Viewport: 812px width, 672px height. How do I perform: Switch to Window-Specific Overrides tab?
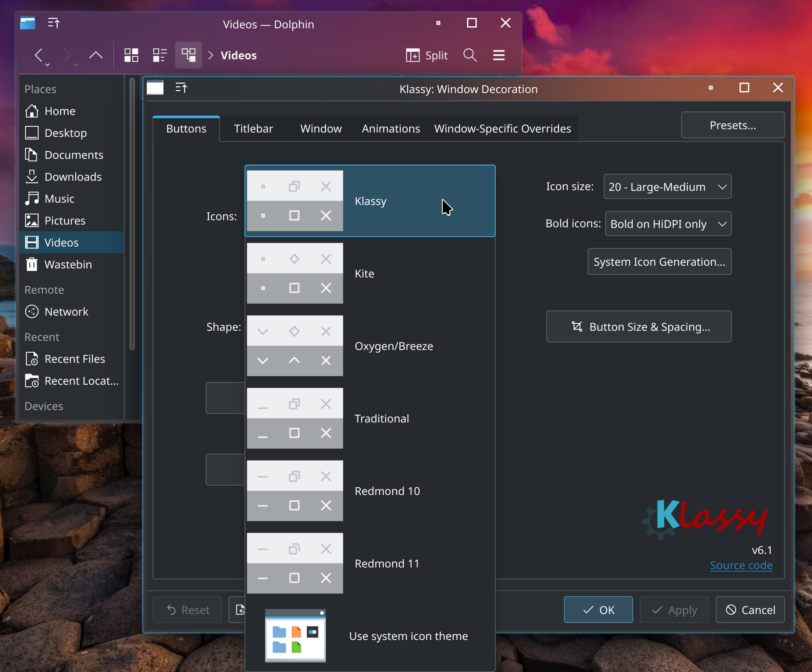(x=503, y=129)
